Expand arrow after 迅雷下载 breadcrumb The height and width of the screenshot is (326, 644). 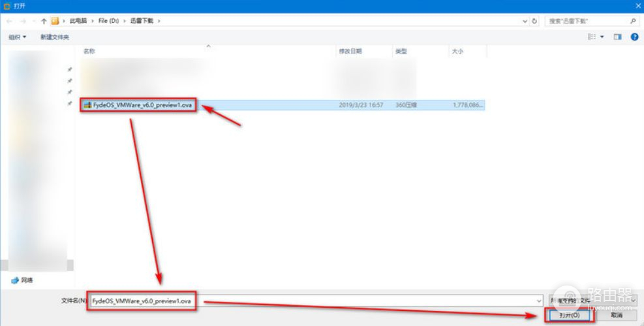(x=159, y=21)
